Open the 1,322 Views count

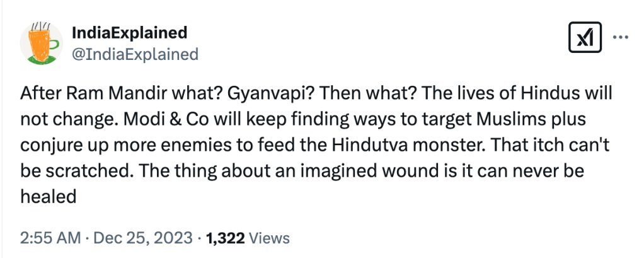226,238
